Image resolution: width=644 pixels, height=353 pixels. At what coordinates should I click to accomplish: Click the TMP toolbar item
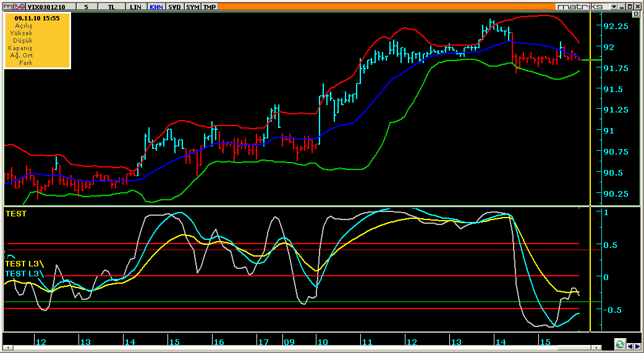click(x=210, y=6)
